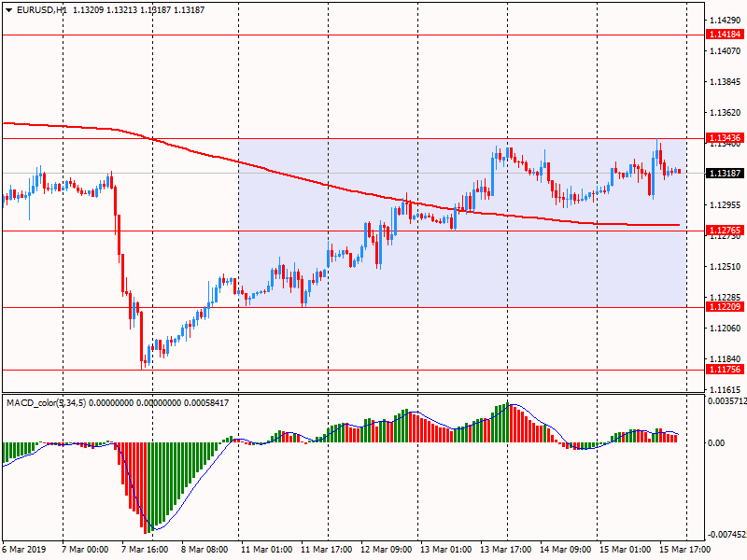Click the 13 Mar 01:00 time label
The height and width of the screenshot is (560, 747).
446,549
